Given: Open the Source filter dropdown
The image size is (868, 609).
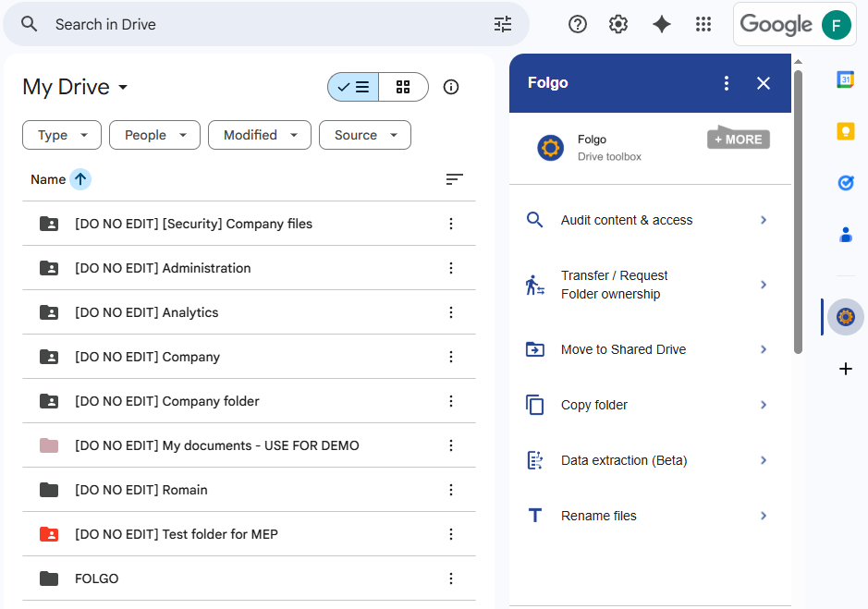Looking at the screenshot, I should coord(365,135).
